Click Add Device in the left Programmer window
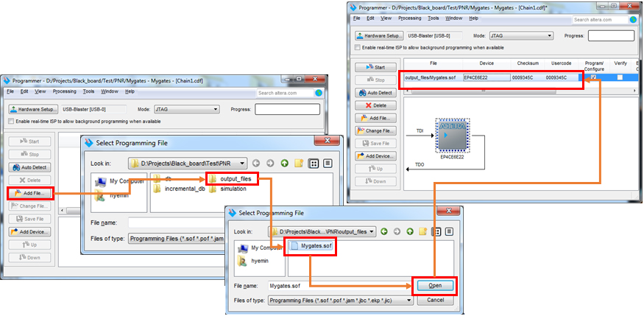 (x=30, y=232)
